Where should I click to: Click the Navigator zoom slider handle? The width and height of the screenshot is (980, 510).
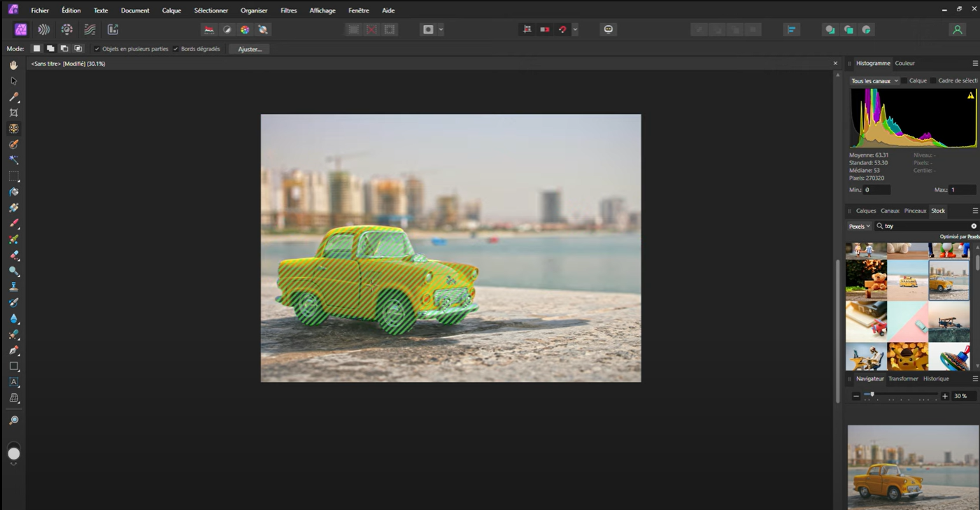872,395
